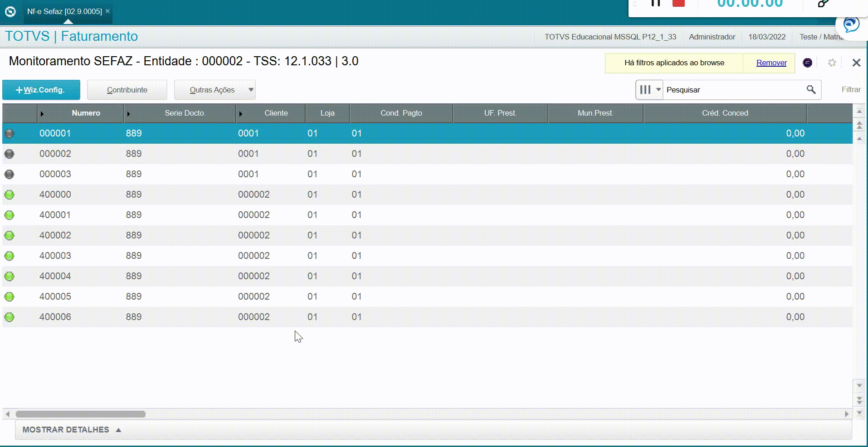Focus the Pesquisar search field
This screenshot has width=868, height=447.
(734, 90)
